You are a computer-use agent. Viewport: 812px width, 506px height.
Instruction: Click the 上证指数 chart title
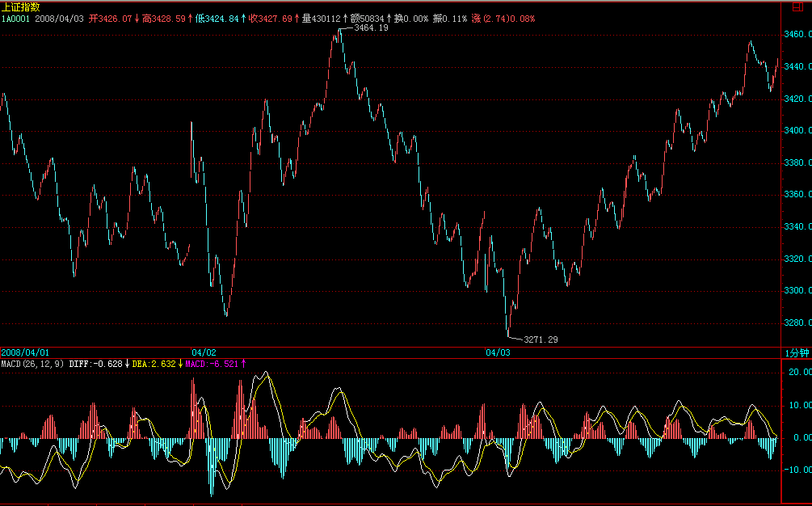(21, 6)
